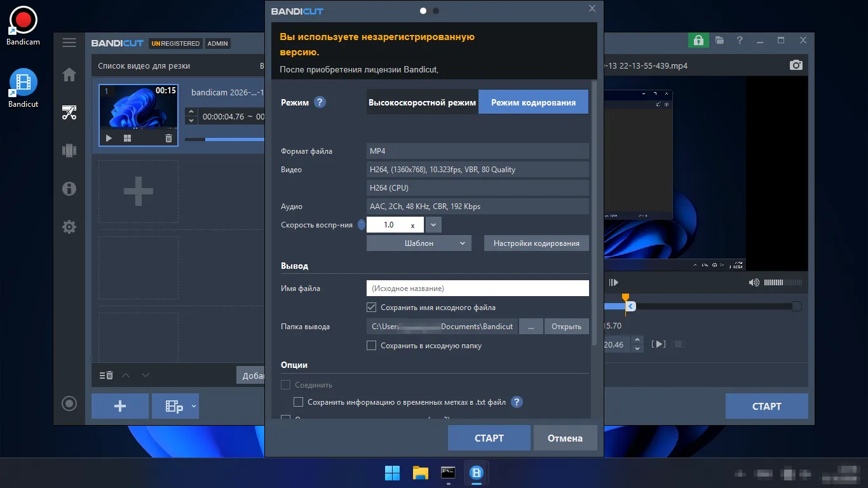Check Сохранить в исходную папку
Screen dimensions: 868x488
(x=372, y=346)
